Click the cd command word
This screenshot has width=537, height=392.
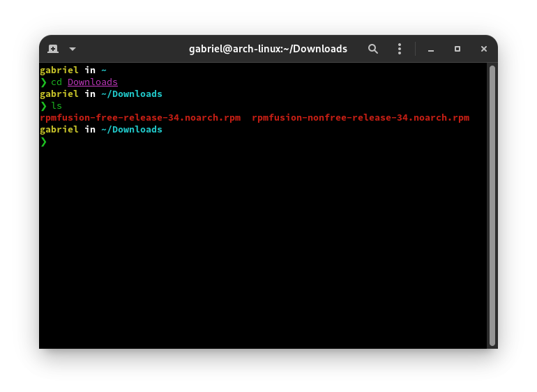click(x=56, y=82)
